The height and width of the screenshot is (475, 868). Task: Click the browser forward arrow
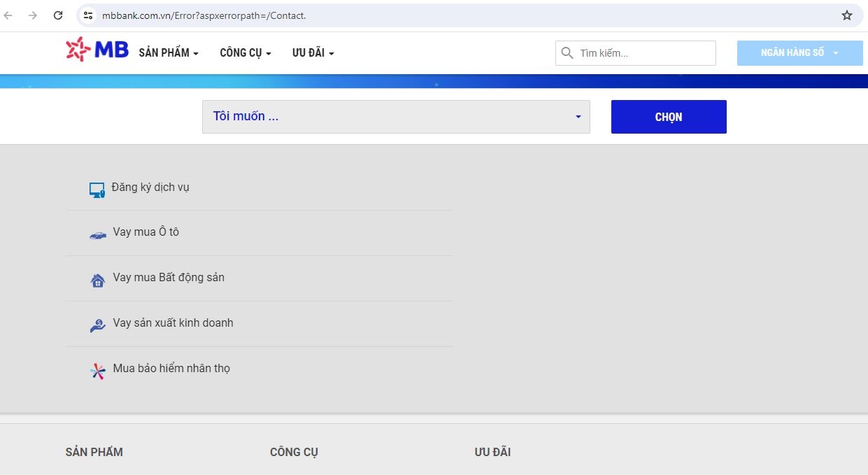[32, 15]
